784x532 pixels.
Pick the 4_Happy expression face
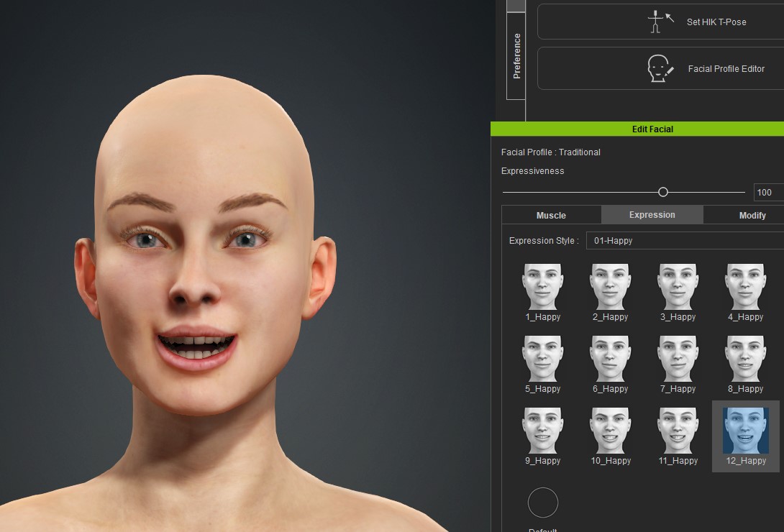click(745, 287)
